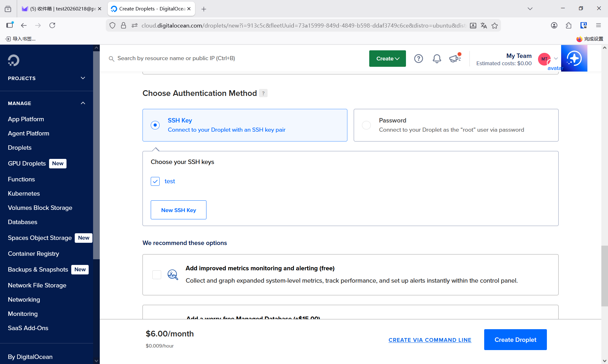This screenshot has height=364, width=608.
Task: Open SaaS Add-Ons in sidebar
Action: tap(28, 328)
